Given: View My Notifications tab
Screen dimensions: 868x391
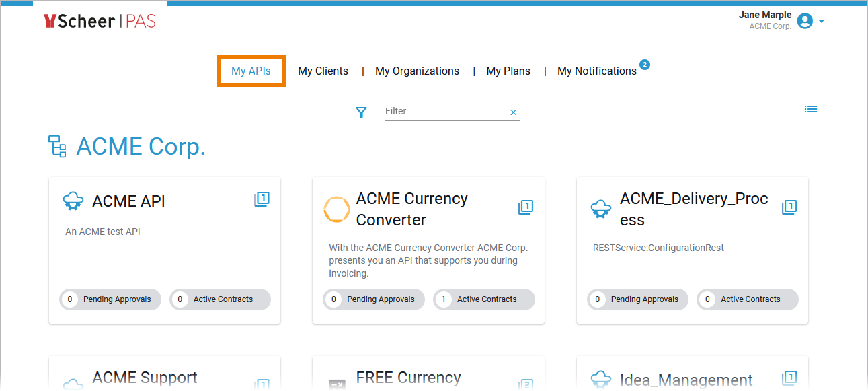Looking at the screenshot, I should click(x=596, y=71).
